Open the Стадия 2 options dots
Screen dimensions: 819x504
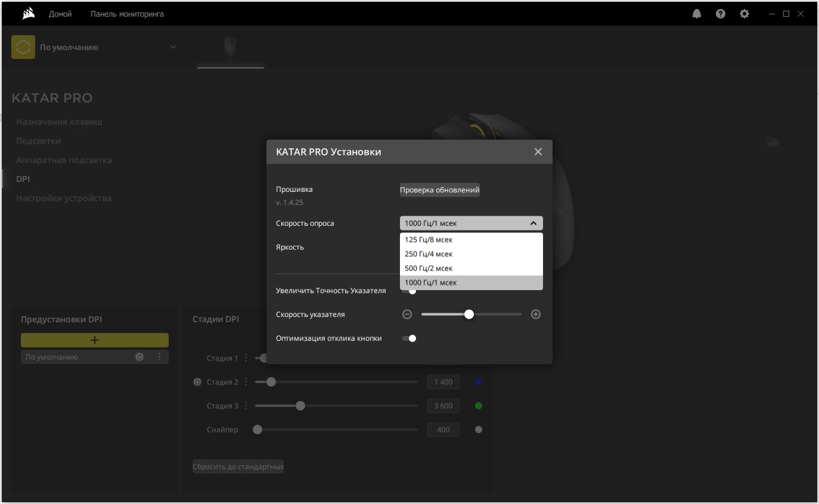click(246, 382)
